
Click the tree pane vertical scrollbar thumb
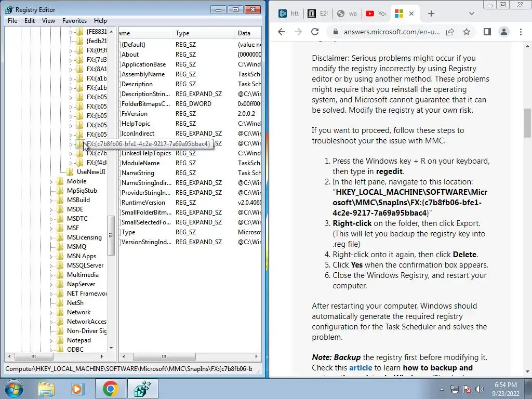click(111, 235)
